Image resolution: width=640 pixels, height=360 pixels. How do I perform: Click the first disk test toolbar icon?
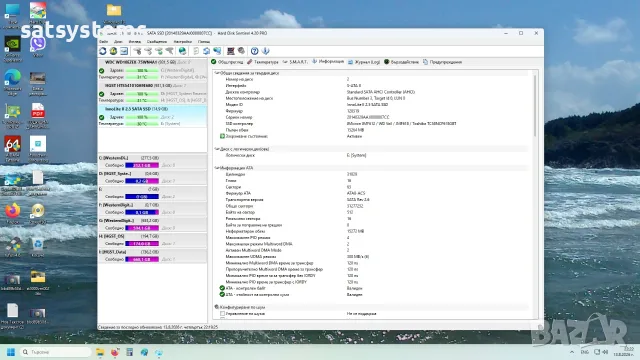(x=138, y=51)
